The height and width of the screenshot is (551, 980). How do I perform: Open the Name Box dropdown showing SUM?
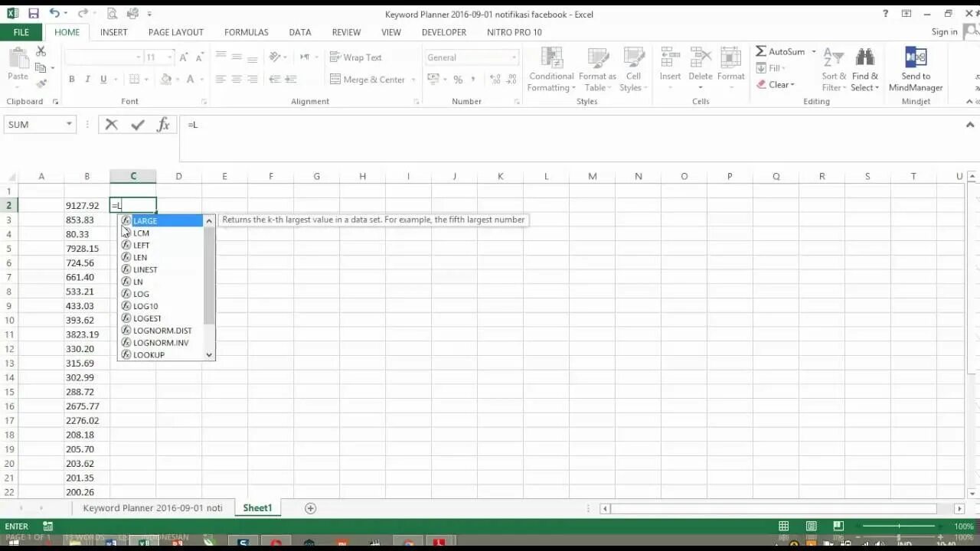point(69,125)
